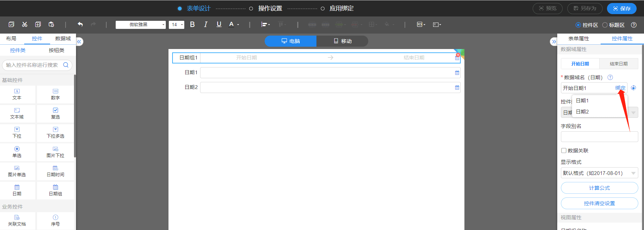Viewport: 644px width, 230px height.
Task: Switch to 开始日期 segment
Action: tap(580, 64)
